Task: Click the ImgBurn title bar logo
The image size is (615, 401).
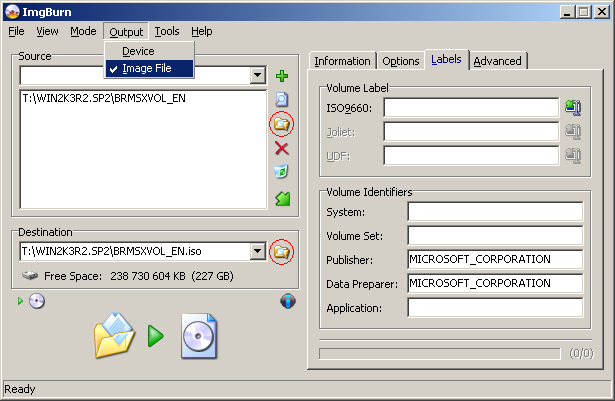Action: (12, 12)
